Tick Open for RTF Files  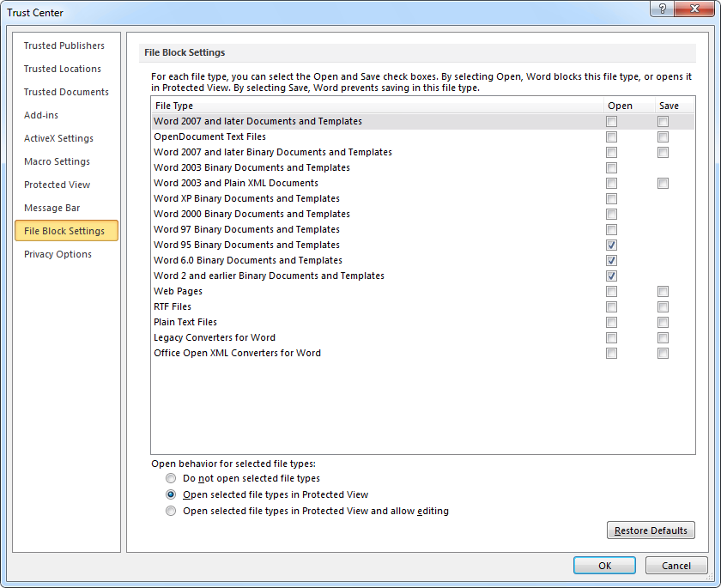(x=611, y=307)
